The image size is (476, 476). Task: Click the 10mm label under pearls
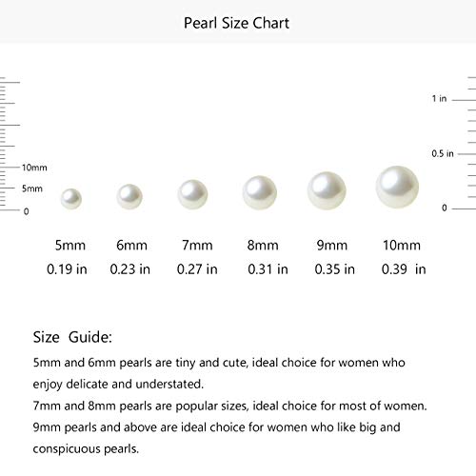coord(402,246)
